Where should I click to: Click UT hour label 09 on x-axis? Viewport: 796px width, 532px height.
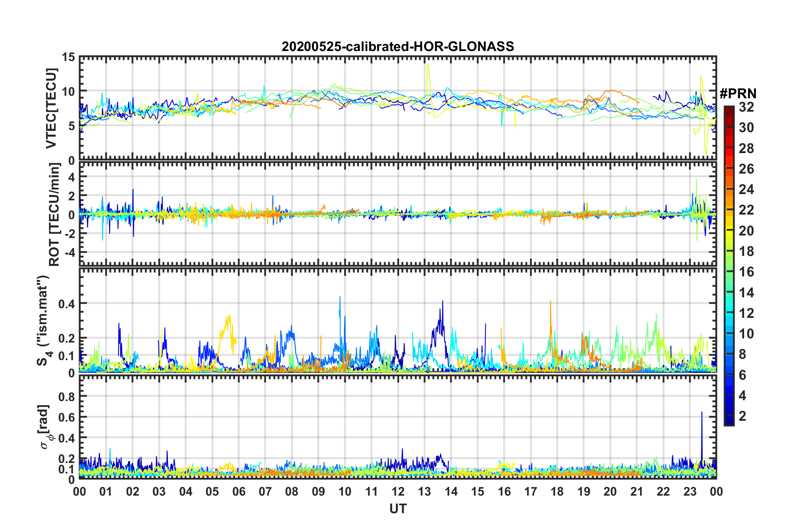click(318, 491)
